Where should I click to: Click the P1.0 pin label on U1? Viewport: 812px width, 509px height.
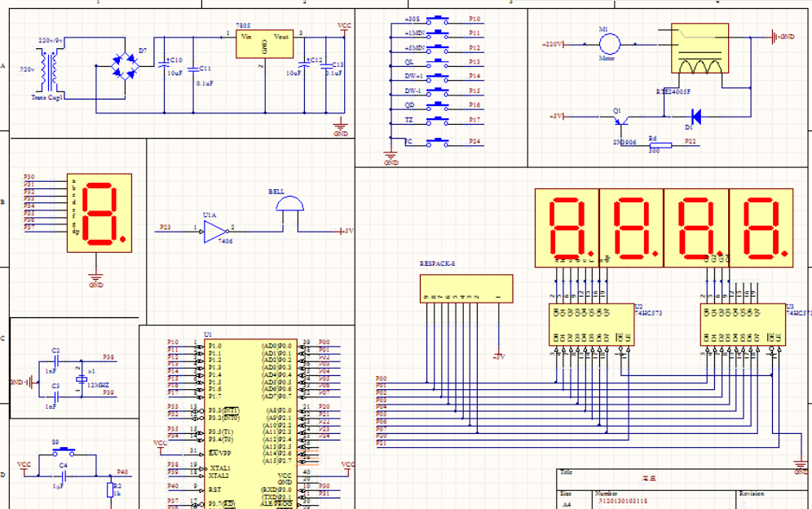tap(215, 346)
